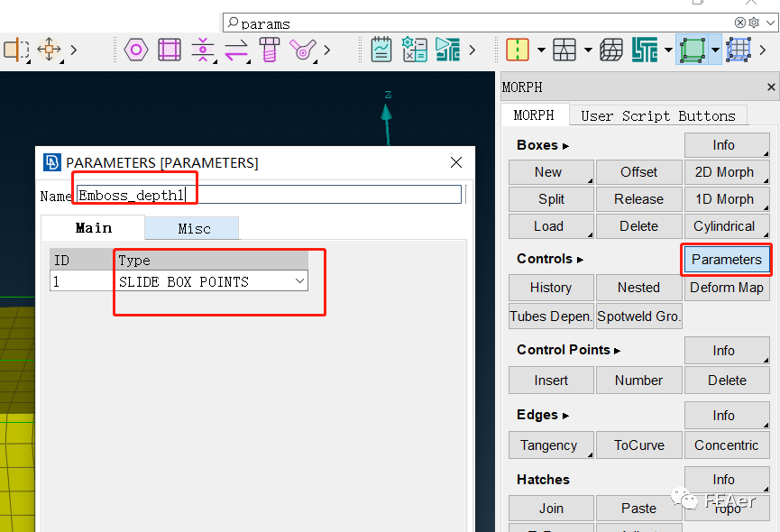The image size is (780, 532).
Task: Open dropdown arrow beside green morph box
Action: point(715,50)
